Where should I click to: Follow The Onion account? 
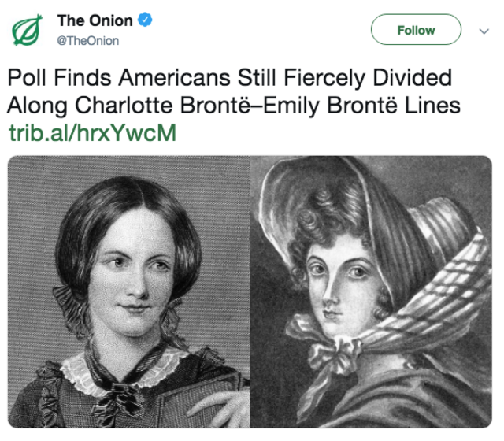tap(416, 30)
